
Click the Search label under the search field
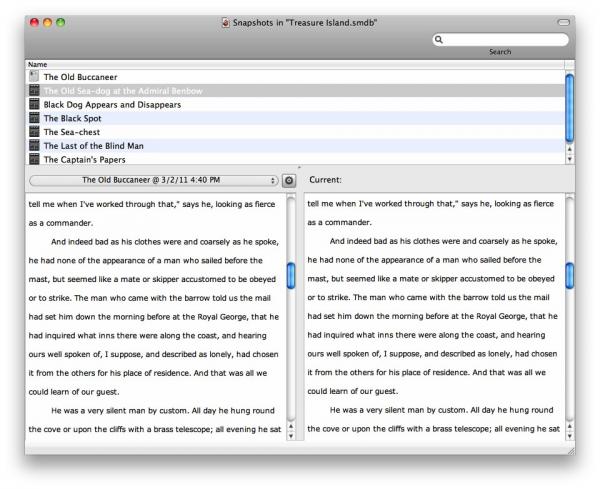[x=500, y=52]
